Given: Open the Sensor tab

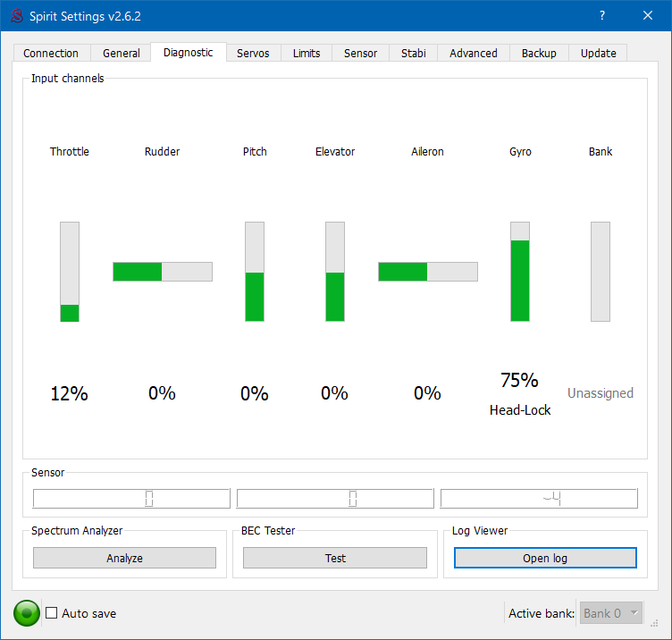Looking at the screenshot, I should pos(361,53).
